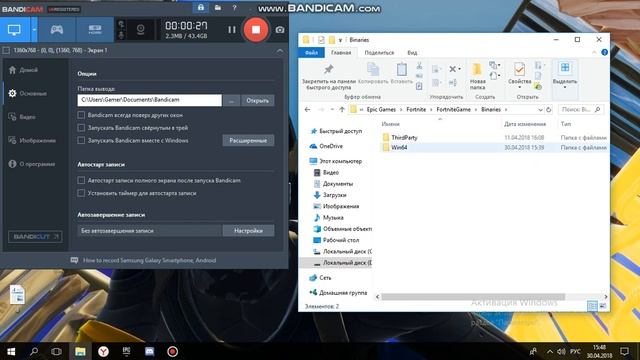This screenshot has width=640, height=360.
Task: Refresh the Explorer folder view
Action: [549, 109]
